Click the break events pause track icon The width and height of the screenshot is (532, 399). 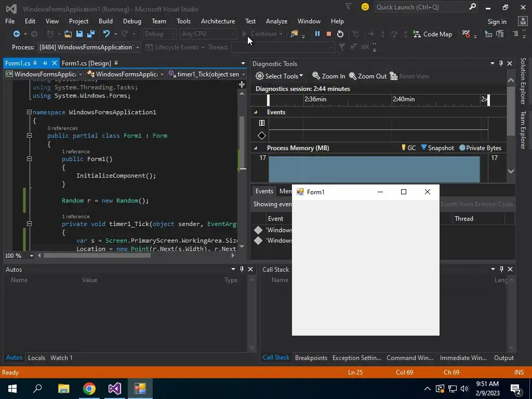point(262,123)
